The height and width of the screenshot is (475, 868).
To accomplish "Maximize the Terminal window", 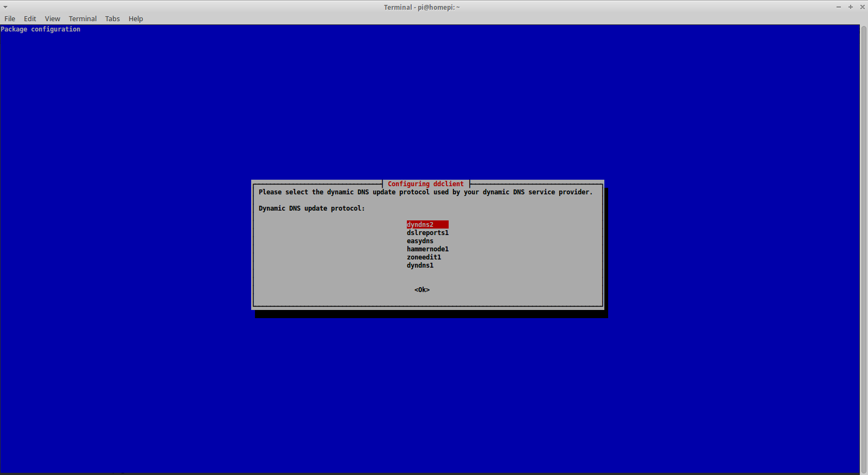I will pyautogui.click(x=851, y=7).
